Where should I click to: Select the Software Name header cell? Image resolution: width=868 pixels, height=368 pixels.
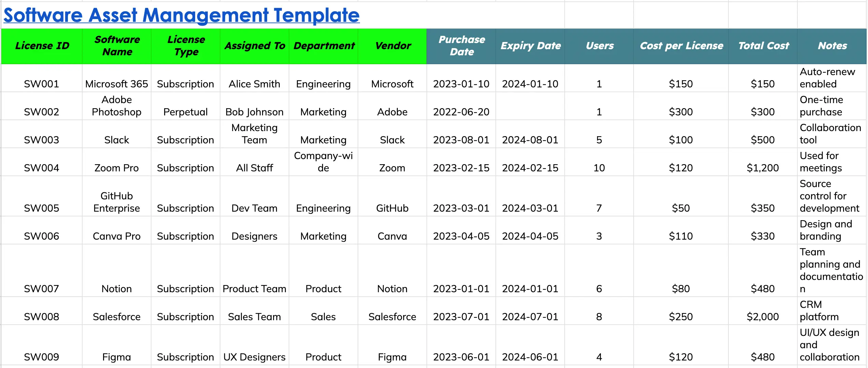[x=117, y=46]
